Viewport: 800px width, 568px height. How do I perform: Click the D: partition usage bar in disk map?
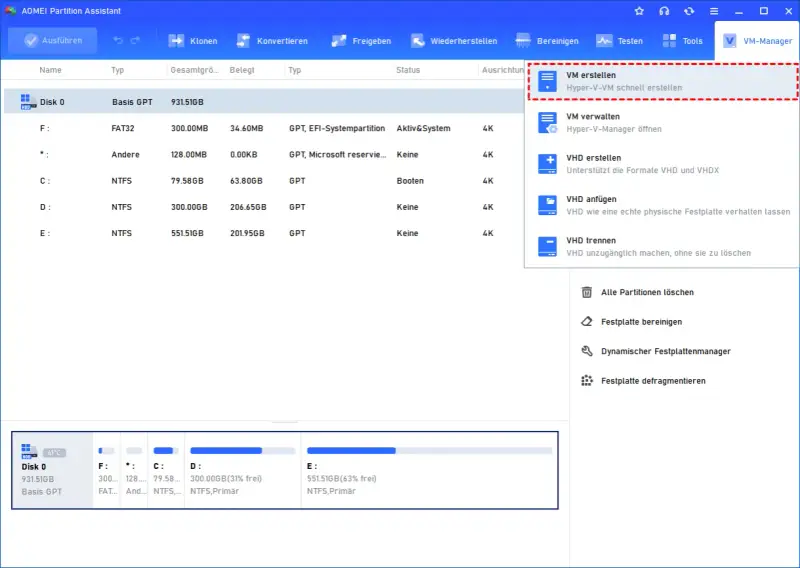(x=243, y=451)
